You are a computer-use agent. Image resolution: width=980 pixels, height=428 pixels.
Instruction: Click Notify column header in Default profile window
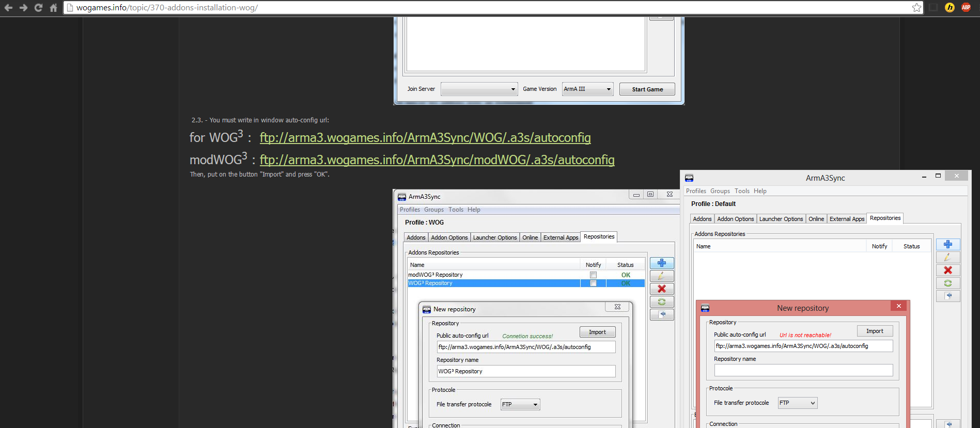[x=879, y=246]
